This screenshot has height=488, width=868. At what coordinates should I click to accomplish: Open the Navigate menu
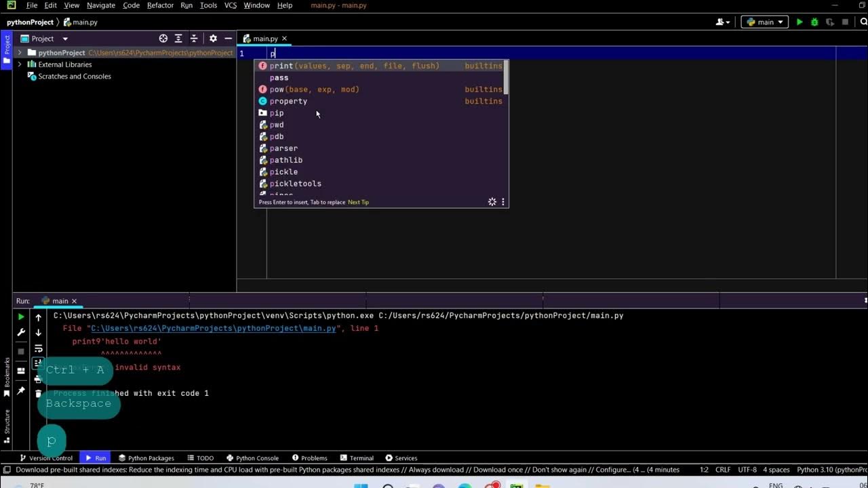(101, 5)
